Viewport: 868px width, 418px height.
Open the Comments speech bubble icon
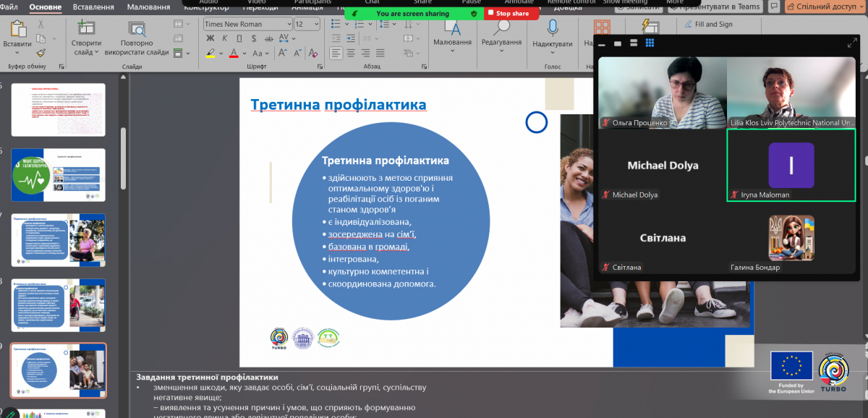(x=775, y=7)
